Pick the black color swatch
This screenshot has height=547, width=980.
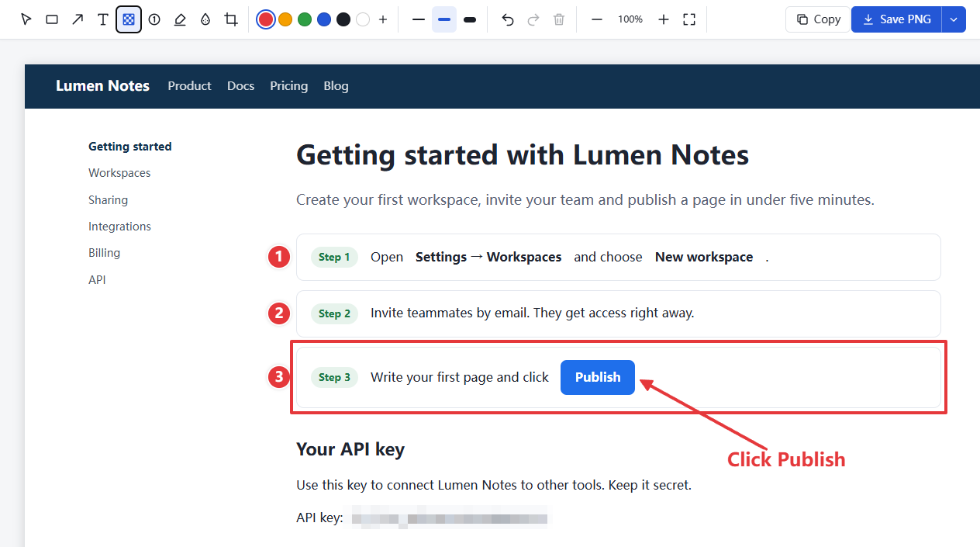pyautogui.click(x=343, y=19)
